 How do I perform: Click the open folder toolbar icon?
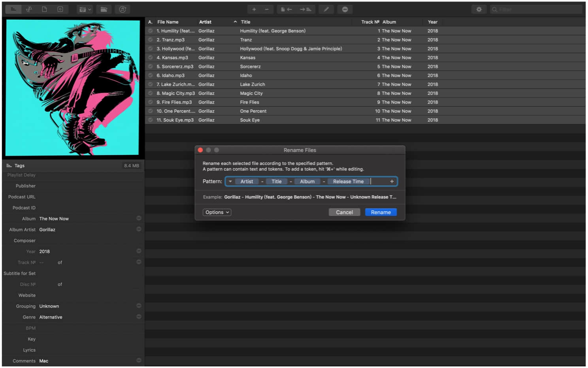(104, 9)
